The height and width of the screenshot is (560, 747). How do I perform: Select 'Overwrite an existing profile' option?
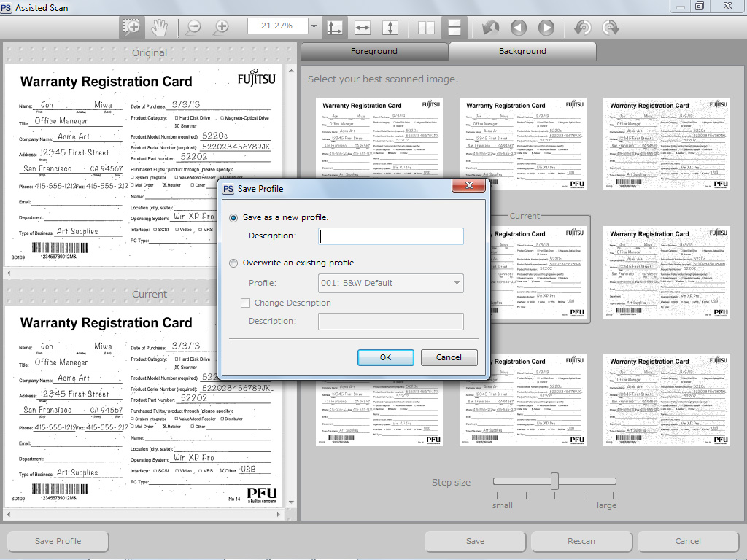[x=233, y=262]
